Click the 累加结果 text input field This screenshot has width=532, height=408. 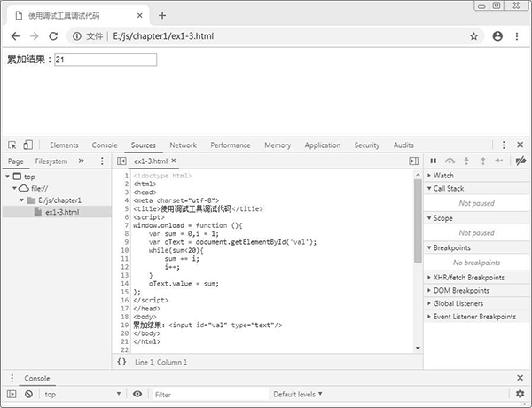(106, 59)
